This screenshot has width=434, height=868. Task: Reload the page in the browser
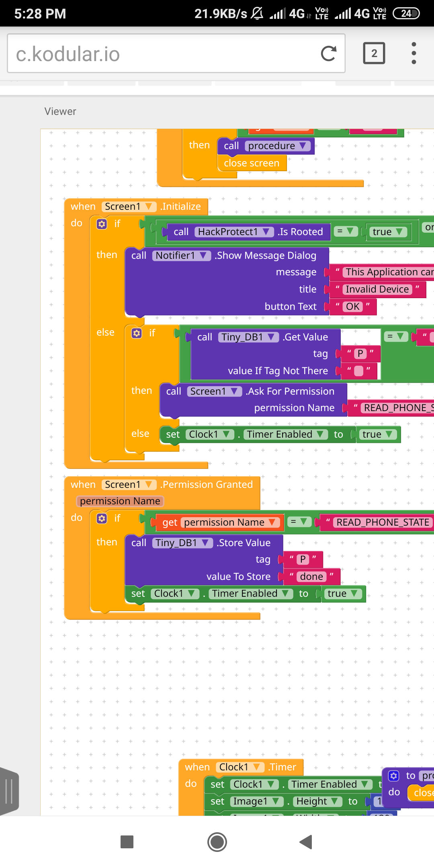[328, 53]
